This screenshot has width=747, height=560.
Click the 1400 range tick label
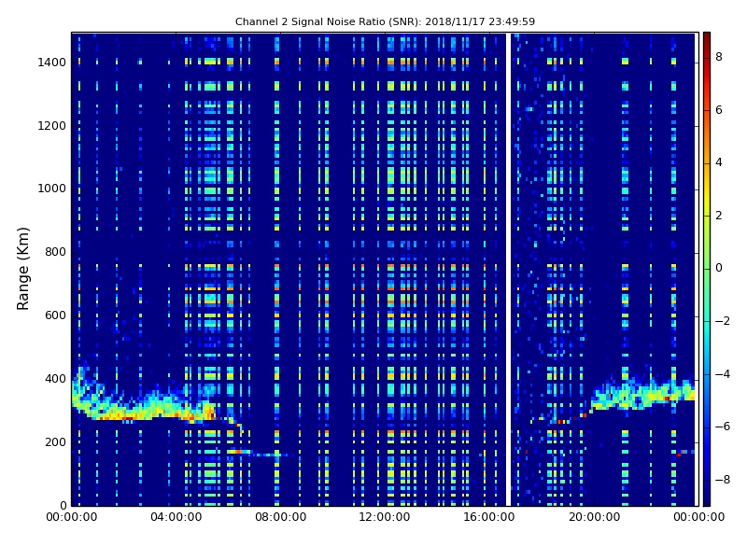coord(51,63)
